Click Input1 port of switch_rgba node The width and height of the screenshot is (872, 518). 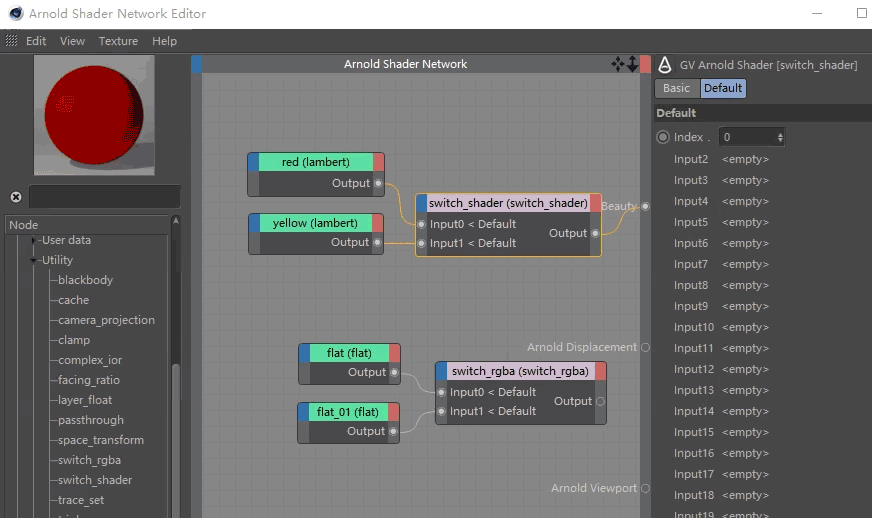click(x=442, y=411)
